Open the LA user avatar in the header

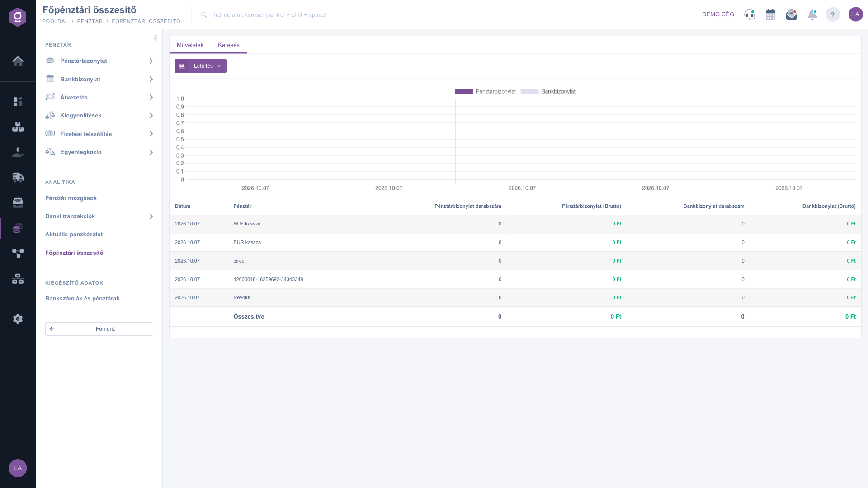click(855, 14)
